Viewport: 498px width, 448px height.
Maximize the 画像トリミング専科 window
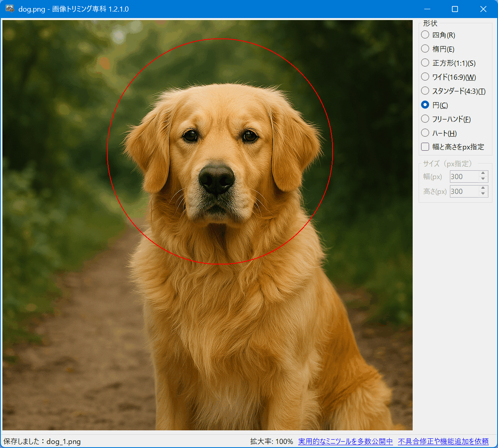pyautogui.click(x=455, y=9)
